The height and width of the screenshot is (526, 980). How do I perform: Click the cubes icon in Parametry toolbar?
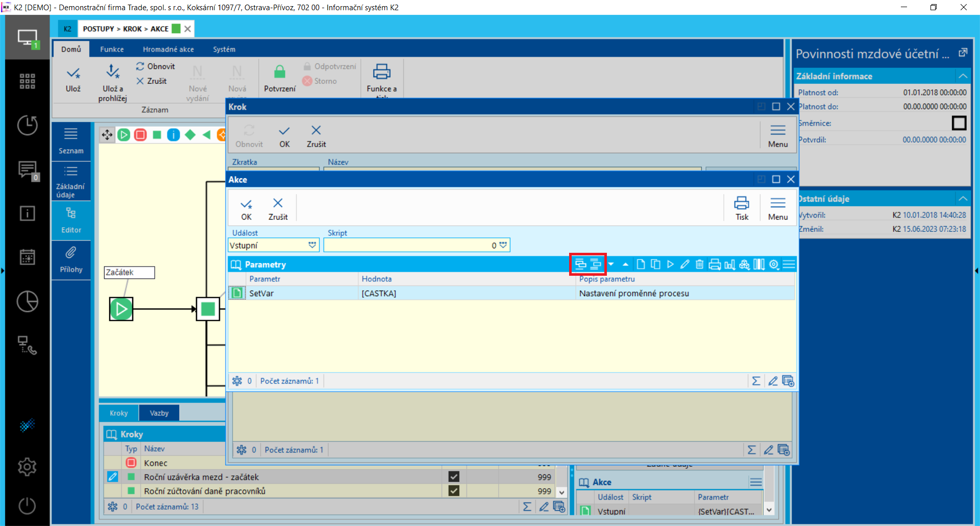point(744,264)
